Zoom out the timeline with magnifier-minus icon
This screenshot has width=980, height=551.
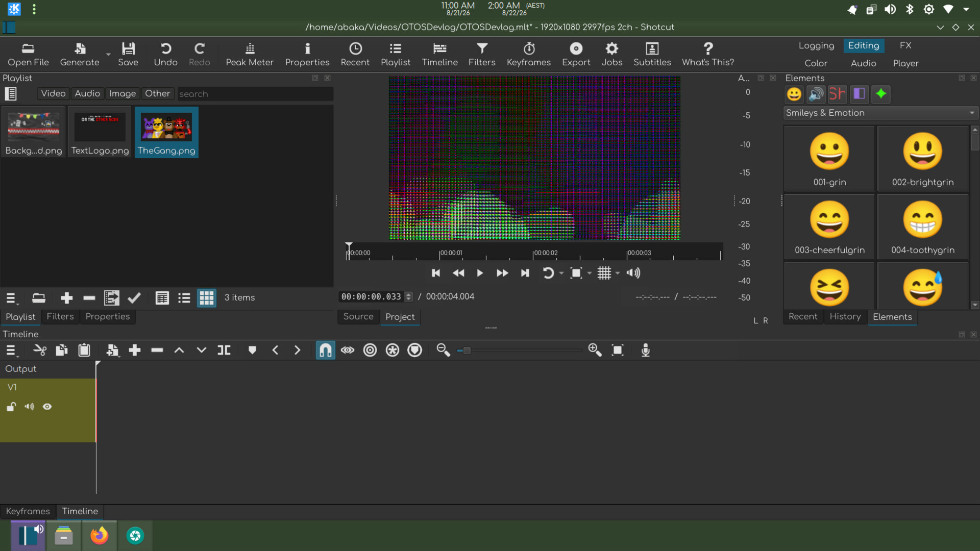point(443,350)
